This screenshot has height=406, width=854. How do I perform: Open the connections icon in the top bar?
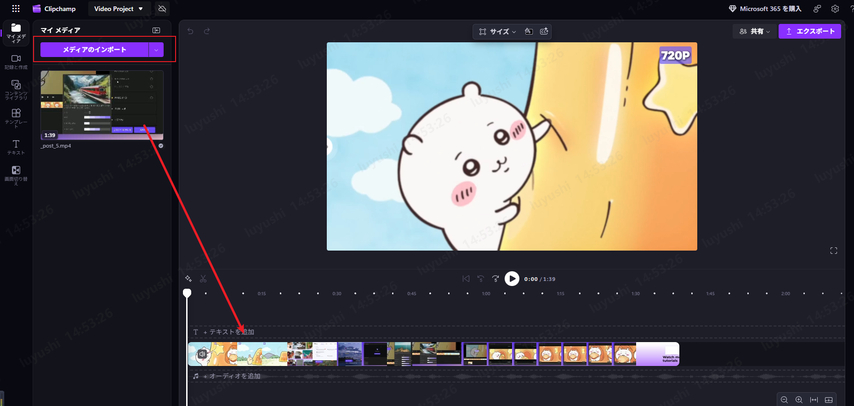coord(818,9)
